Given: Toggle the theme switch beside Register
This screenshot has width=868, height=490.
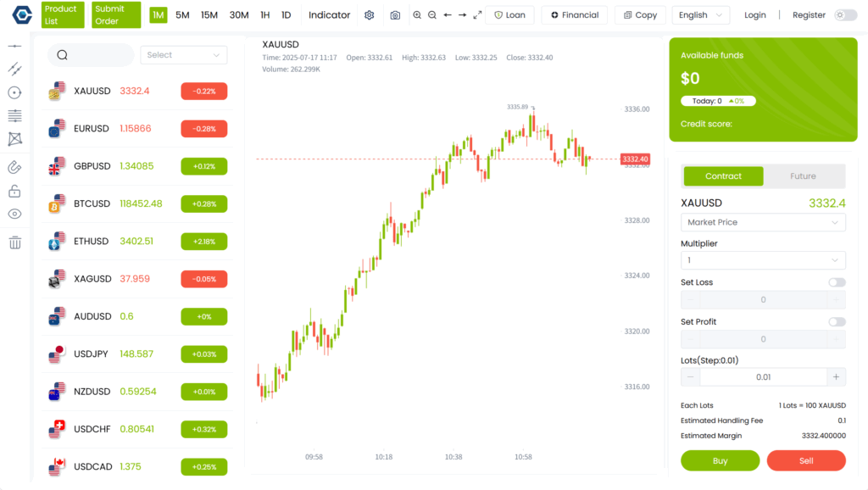Looking at the screenshot, I should tap(845, 15).
